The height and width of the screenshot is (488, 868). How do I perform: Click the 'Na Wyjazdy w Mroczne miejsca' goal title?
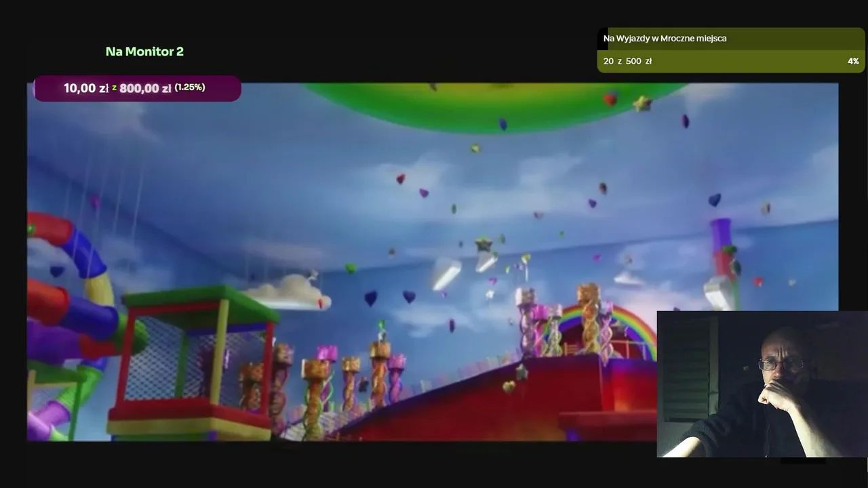(x=665, y=39)
